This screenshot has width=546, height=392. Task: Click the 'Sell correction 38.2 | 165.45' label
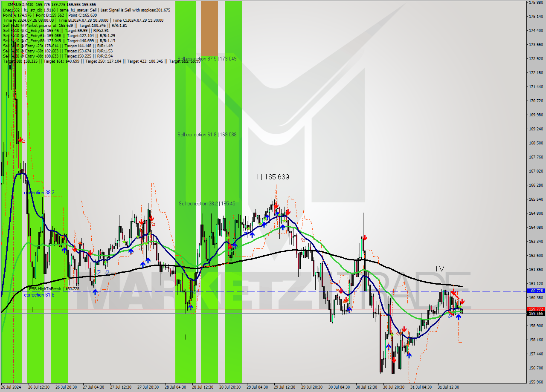click(207, 204)
